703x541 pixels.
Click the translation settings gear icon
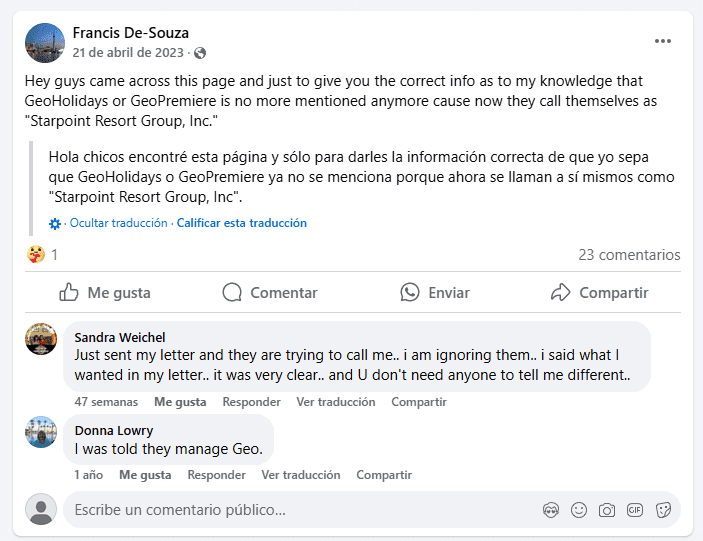pos(55,223)
